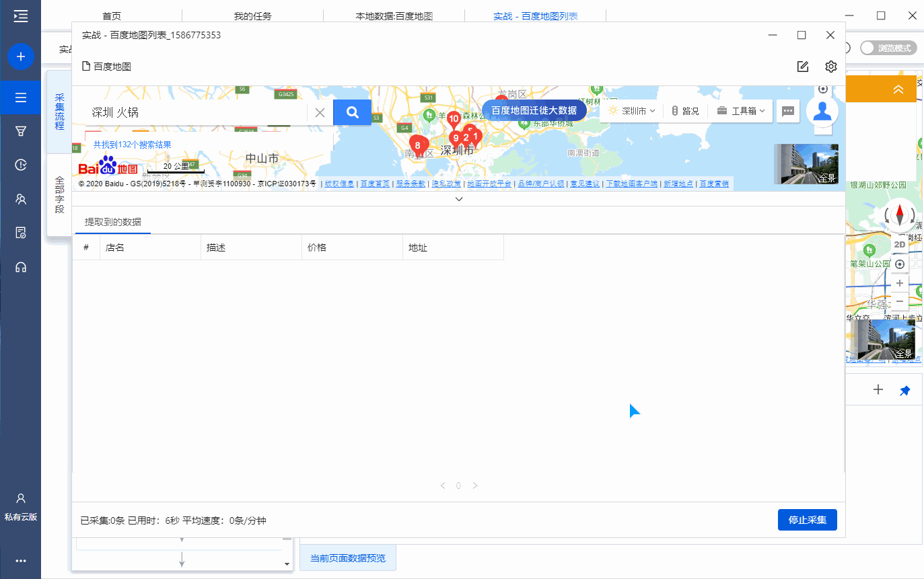
Task: Click the blue search magnifier button
Action: 352,112
